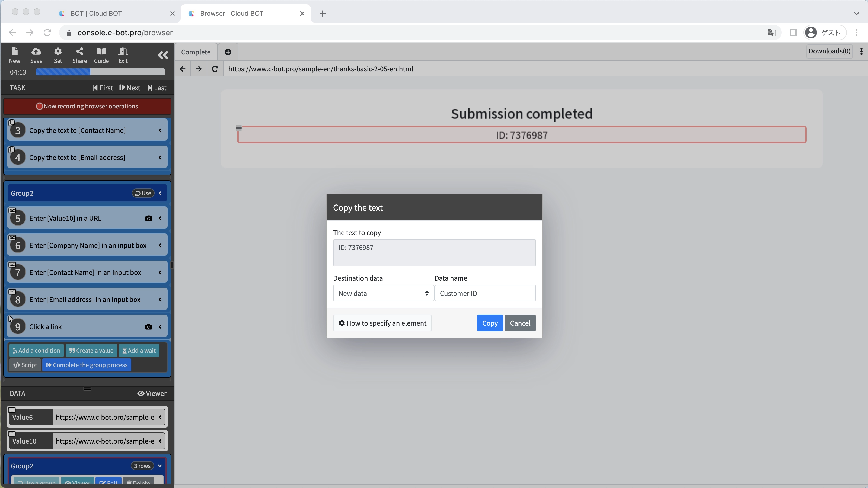Expand task 6 Company Name options
This screenshot has width=868, height=488.
160,246
